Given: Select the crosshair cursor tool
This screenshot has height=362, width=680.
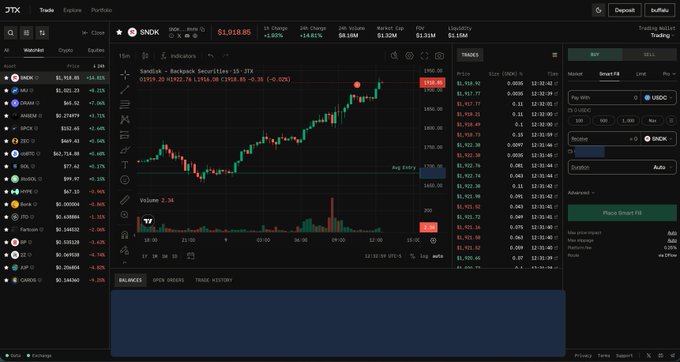Looking at the screenshot, I should point(125,75).
